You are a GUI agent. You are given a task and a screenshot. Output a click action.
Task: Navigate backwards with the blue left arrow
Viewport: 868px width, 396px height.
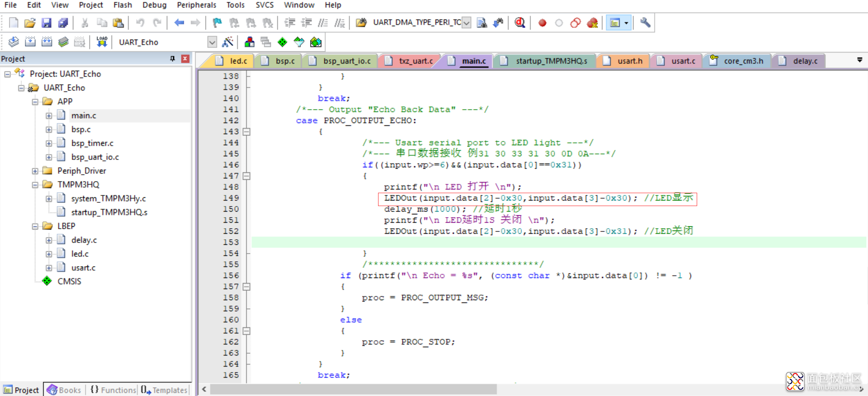pos(179,23)
